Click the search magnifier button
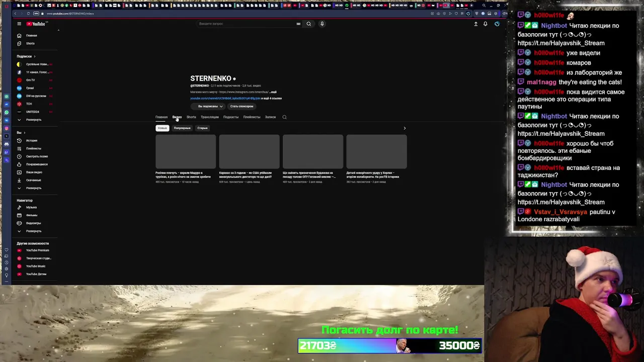This screenshot has height=362, width=644. point(309,24)
